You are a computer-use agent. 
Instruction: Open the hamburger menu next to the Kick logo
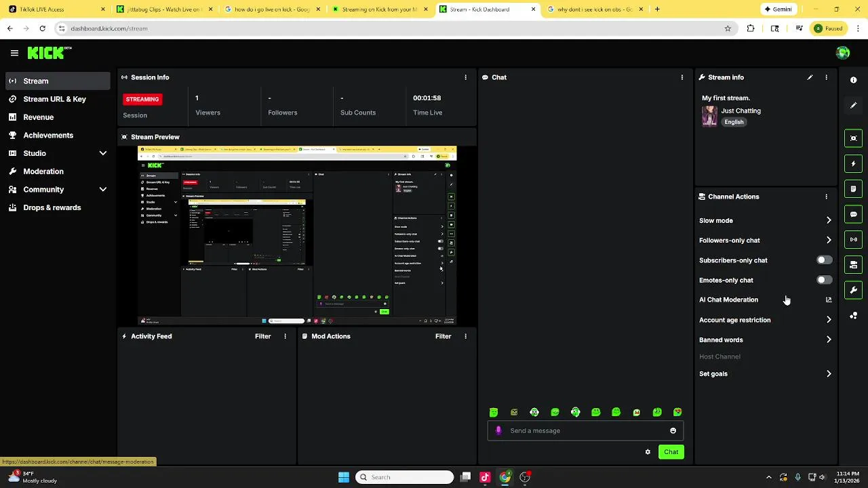(x=14, y=53)
